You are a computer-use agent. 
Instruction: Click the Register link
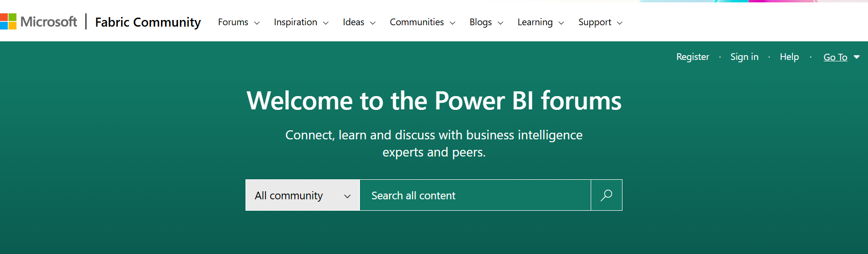tap(693, 57)
